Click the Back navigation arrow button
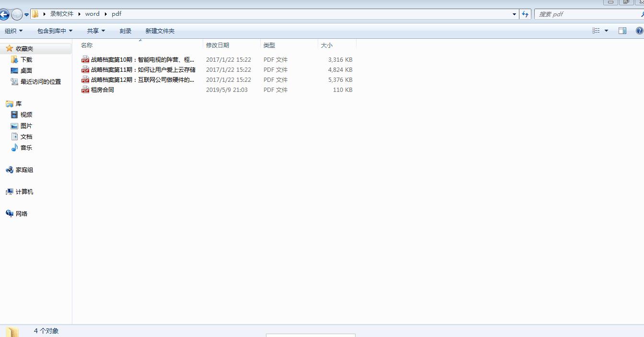 [4, 14]
